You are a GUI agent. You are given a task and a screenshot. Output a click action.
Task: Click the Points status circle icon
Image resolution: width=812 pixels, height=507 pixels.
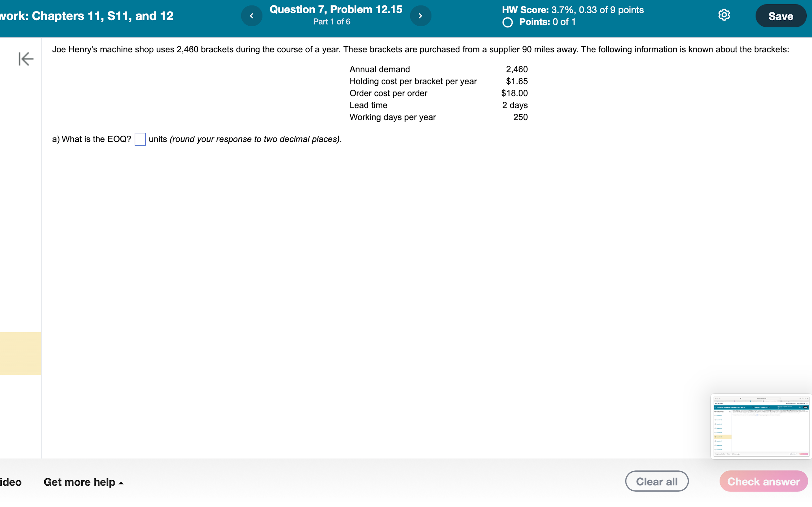507,23
